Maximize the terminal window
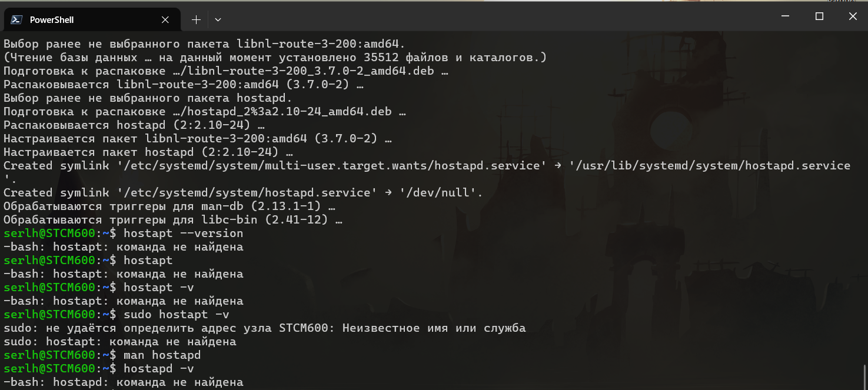This screenshot has width=868, height=390. (x=819, y=16)
